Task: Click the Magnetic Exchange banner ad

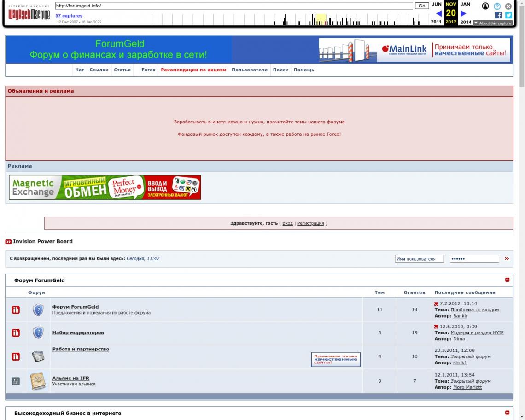Action: pyautogui.click(x=105, y=187)
